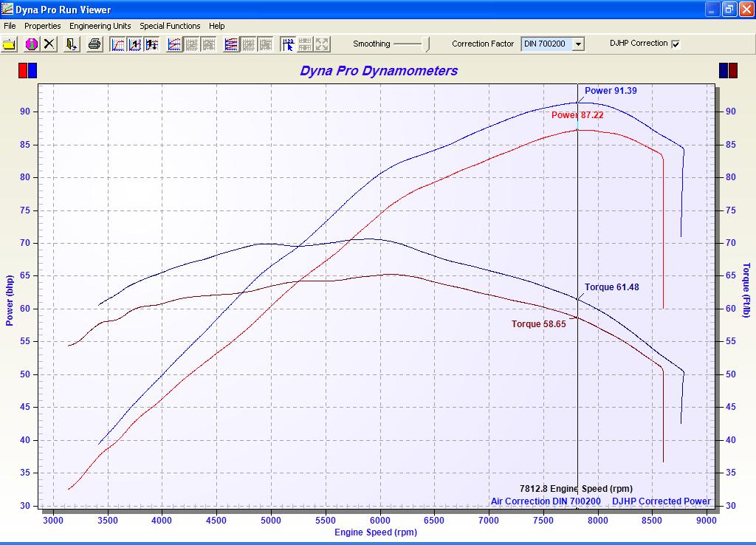Viewport: 756px width, 545px height.
Task: Toggle the DJHP Correction checkbox
Action: (676, 44)
